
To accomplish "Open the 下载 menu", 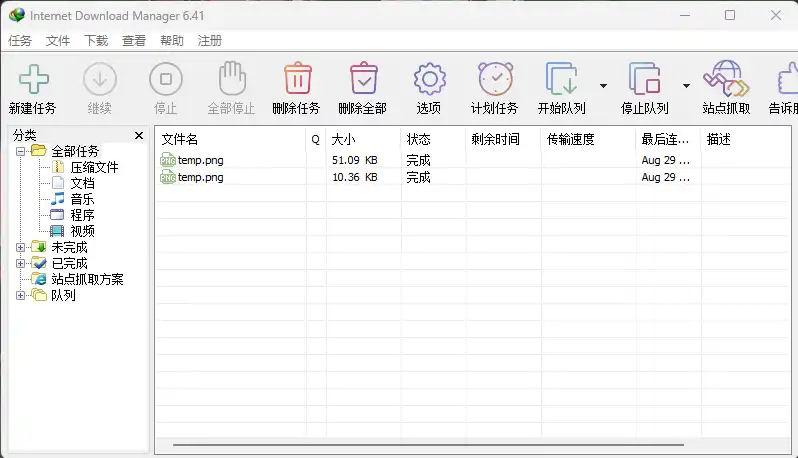I will pos(96,41).
